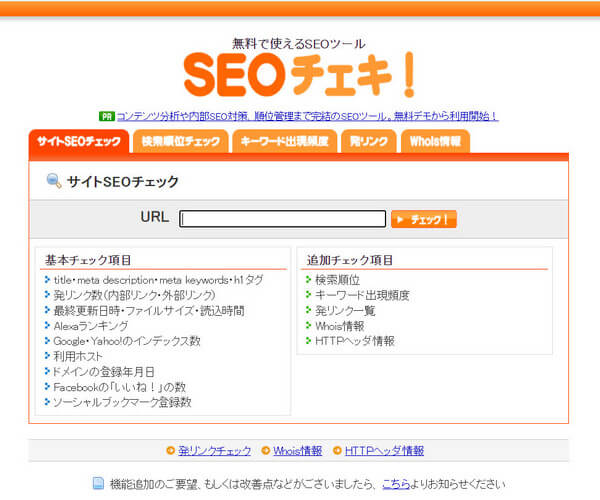Click the orange bullet icon before HTTPヘッダ情報 link
Image resolution: width=600 pixels, height=500 pixels.
pos(337,451)
